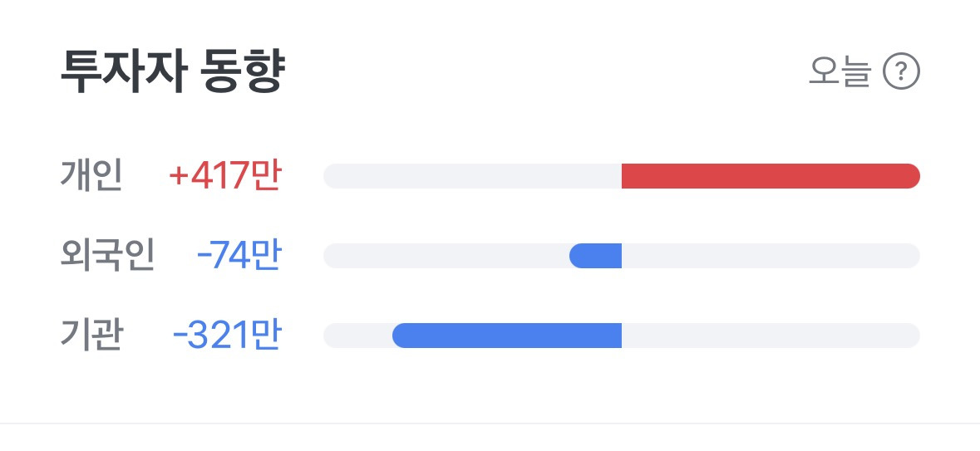
Task: Click the red 개인 net-buy bar
Action: [771, 176]
